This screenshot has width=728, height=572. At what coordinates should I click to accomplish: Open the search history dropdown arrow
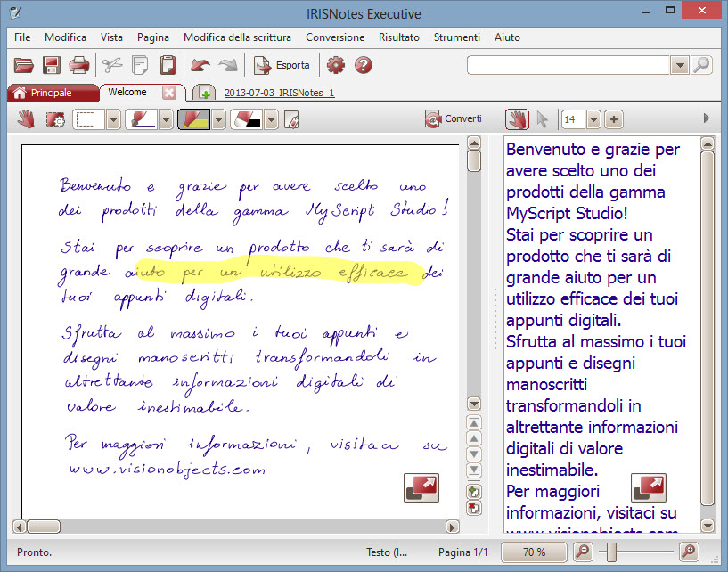[x=679, y=65]
